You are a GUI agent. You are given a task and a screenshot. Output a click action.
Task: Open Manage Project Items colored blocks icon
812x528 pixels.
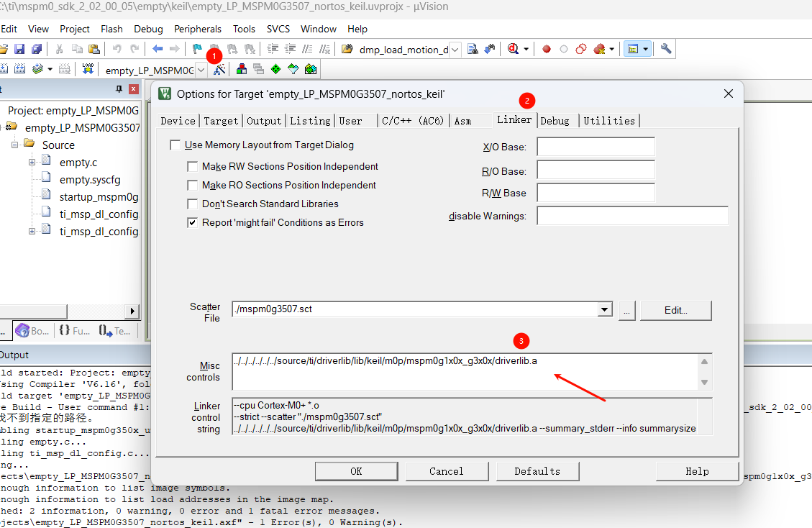pyautogui.click(x=241, y=69)
